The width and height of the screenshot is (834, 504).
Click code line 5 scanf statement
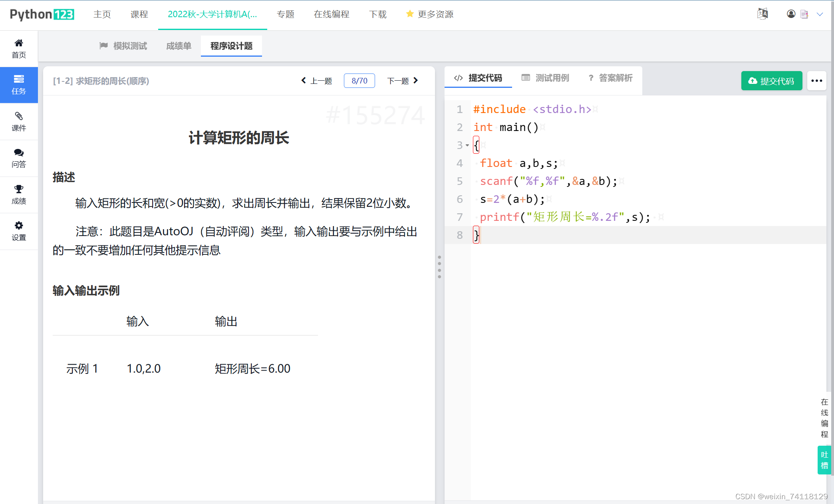[548, 181]
